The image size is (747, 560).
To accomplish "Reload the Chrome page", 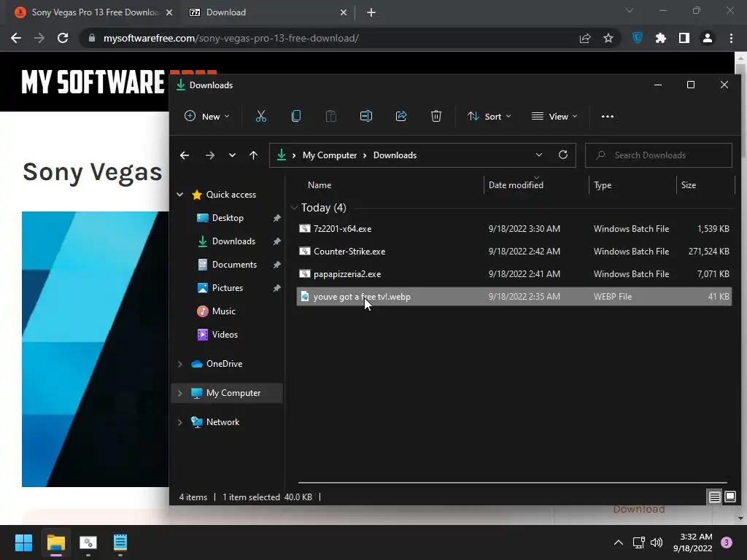I will coord(63,38).
